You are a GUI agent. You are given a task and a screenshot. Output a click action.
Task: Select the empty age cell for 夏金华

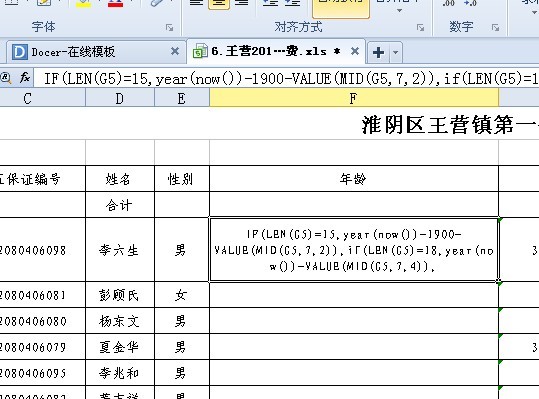pos(354,347)
